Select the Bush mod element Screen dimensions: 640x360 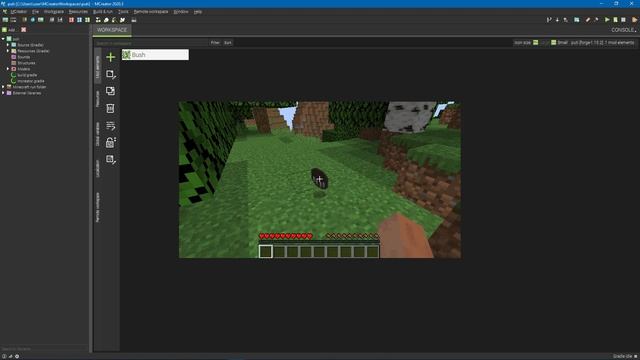click(x=155, y=55)
